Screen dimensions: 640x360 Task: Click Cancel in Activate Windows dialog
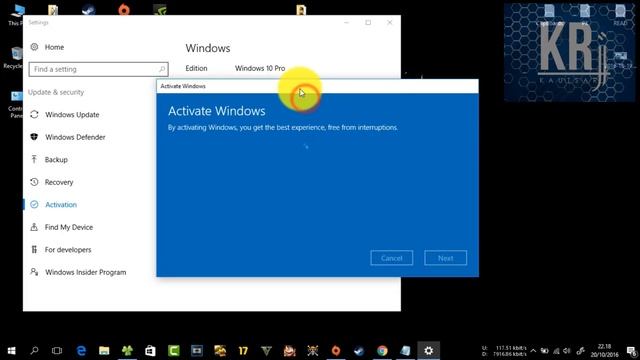coord(391,258)
